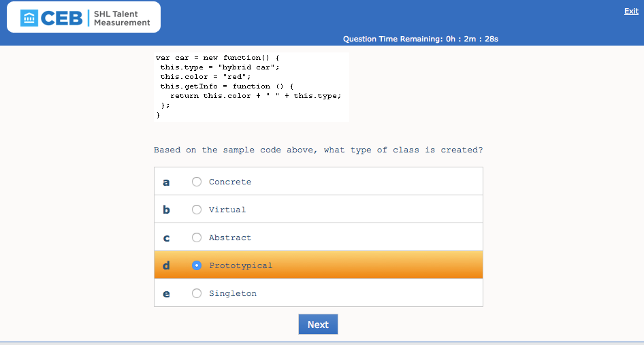Click the Question Time Remaining timer
644x345 pixels.
[421, 39]
